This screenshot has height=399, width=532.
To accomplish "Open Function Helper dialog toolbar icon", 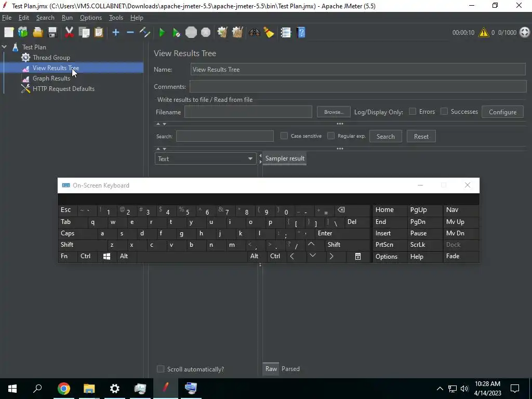I will click(x=286, y=33).
